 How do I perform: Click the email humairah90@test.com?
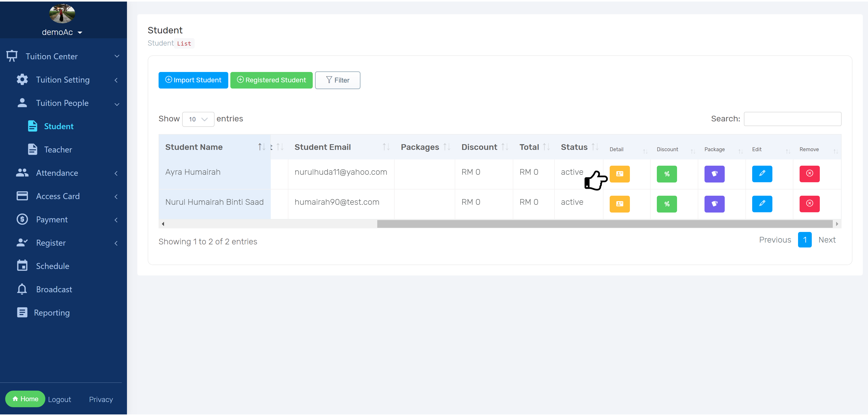coord(337,202)
